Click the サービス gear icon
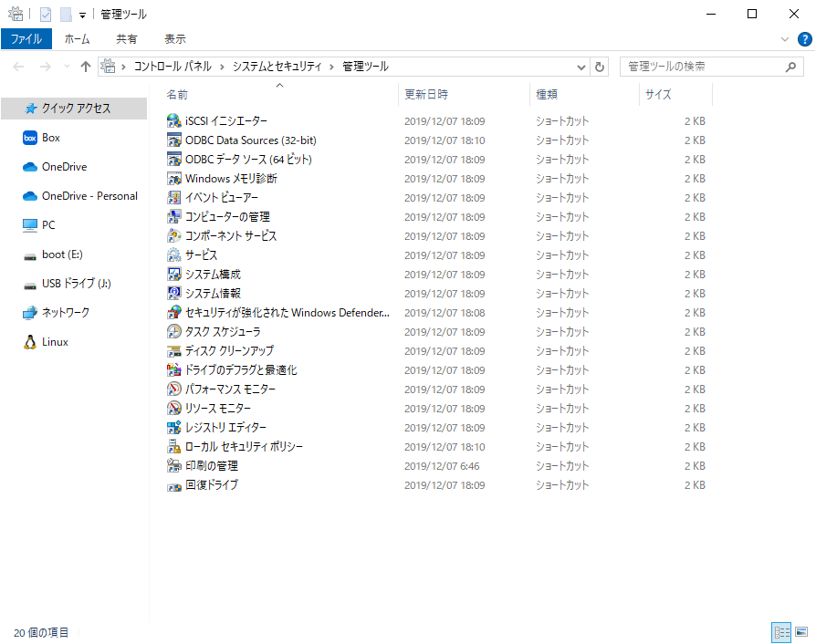This screenshot has width=816, height=644. 173,254
